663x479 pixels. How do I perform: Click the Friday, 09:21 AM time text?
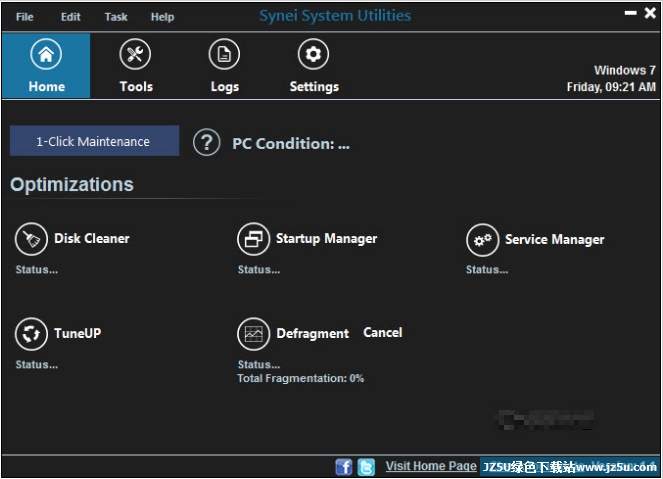(x=611, y=87)
